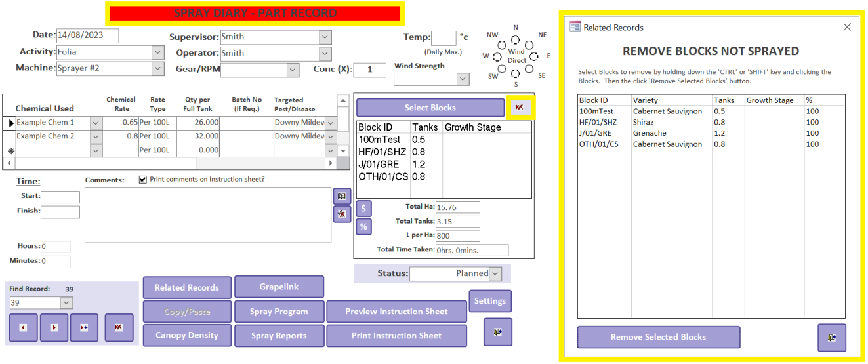The height and width of the screenshot is (364, 868).
Task: Click the Conc (X) input field
Action: (371, 70)
